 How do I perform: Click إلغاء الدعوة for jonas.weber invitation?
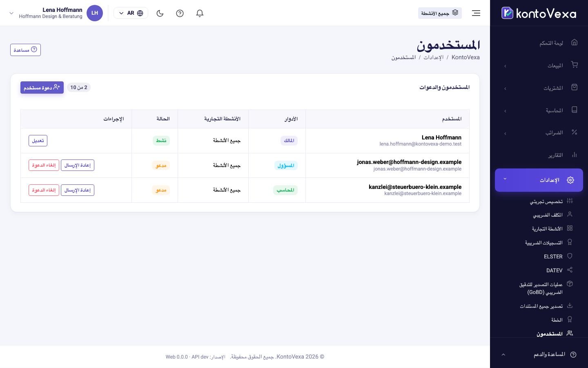(x=44, y=165)
